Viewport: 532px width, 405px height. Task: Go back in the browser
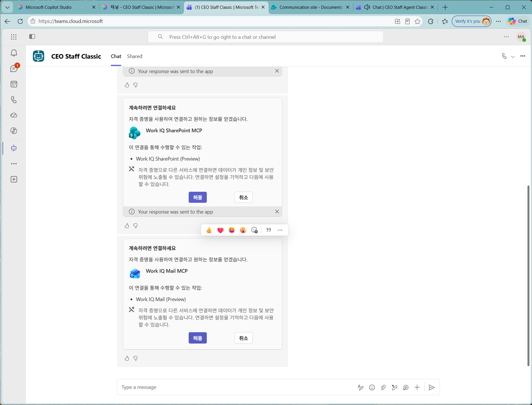point(8,21)
